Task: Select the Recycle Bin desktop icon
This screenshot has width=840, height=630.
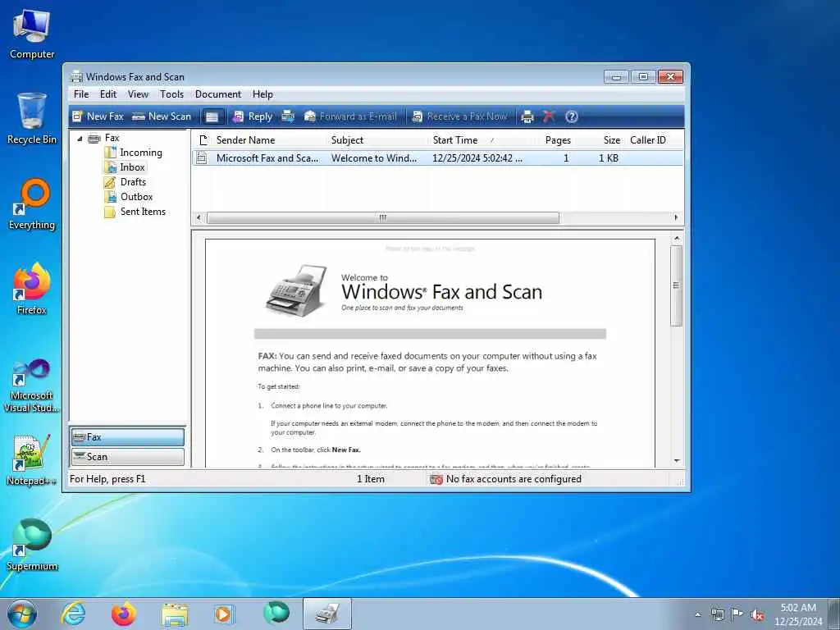Action: (x=32, y=118)
